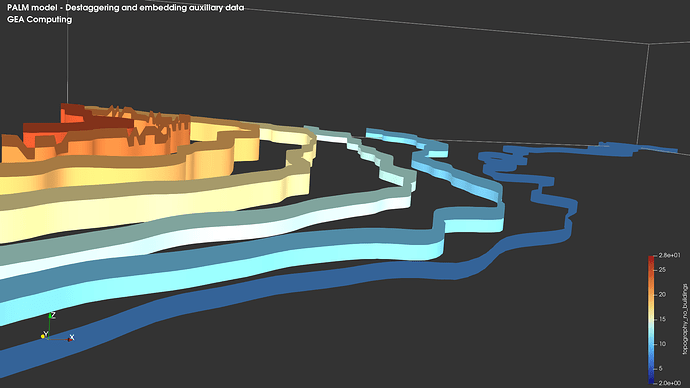The width and height of the screenshot is (690, 388).
Task: Click the '20' tick label on the legend
Action: click(662, 294)
